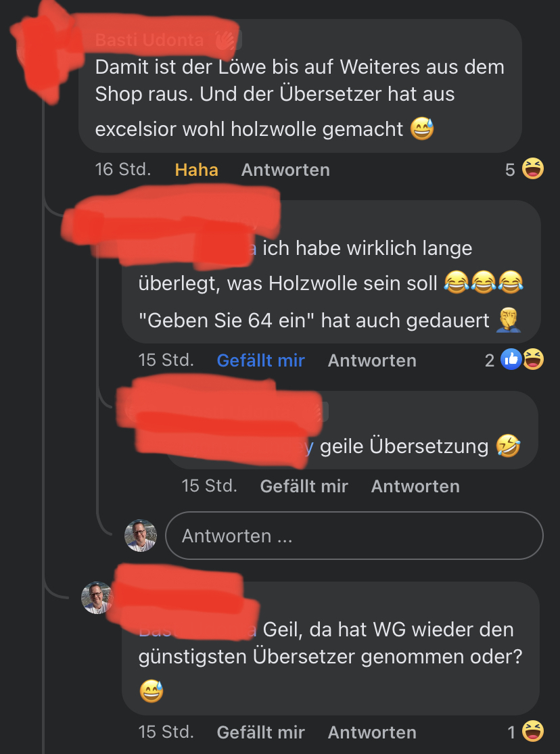Screen dimensions: 560x754
Task: View the thumbs-up reaction icon on the second comment
Action: point(511,359)
